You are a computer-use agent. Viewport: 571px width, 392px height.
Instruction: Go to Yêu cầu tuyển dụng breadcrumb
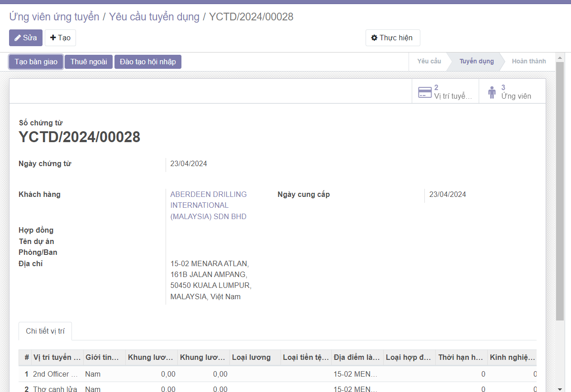[154, 17]
